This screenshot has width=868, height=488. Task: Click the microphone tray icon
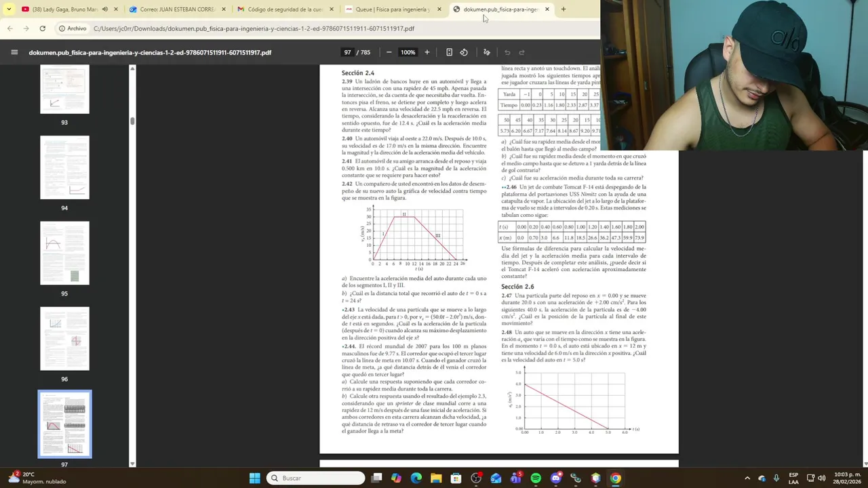(777, 478)
